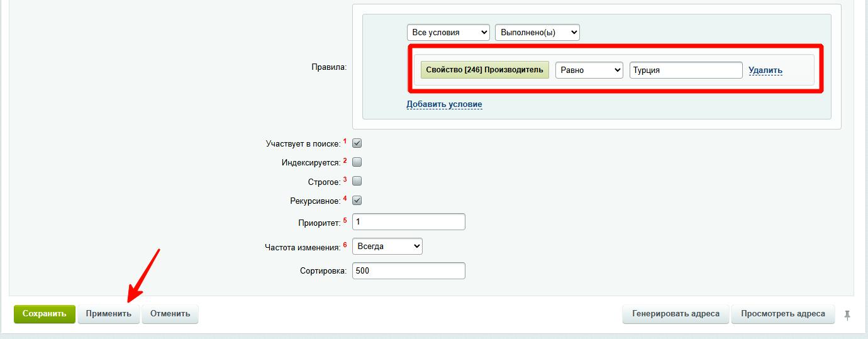
Task: Open 'Просмотреть адреса' button
Action: pos(782,314)
